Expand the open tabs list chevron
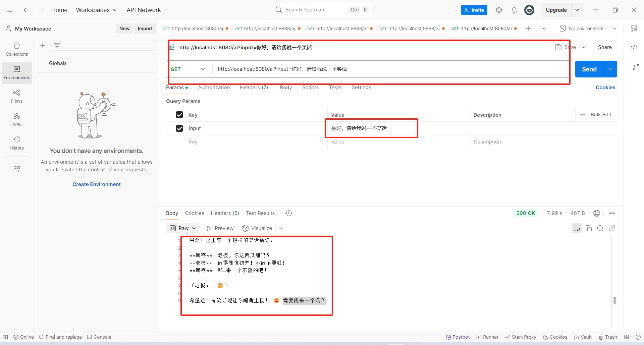Viewport: 644px width, 345px height. (544, 28)
